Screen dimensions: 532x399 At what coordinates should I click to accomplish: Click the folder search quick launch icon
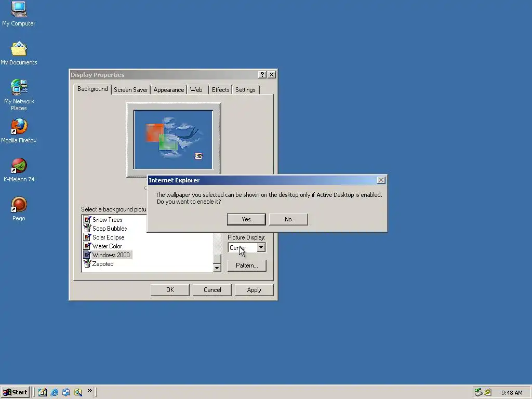[x=78, y=392]
